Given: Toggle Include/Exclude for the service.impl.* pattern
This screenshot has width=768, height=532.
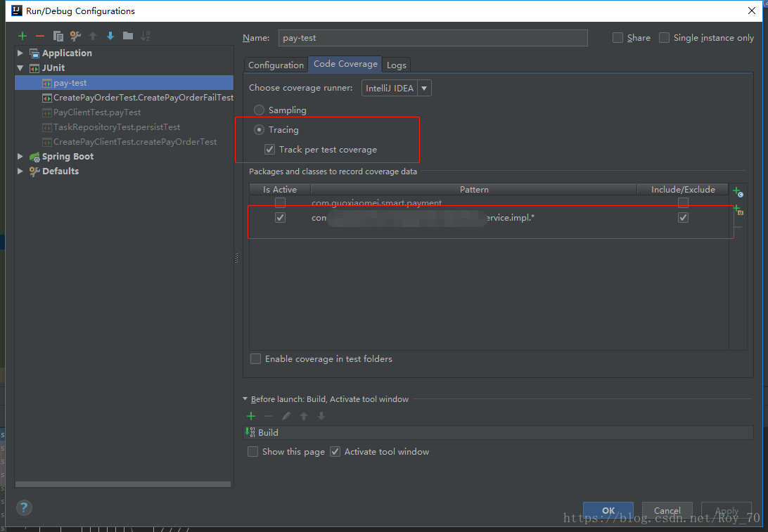Looking at the screenshot, I should [684, 217].
